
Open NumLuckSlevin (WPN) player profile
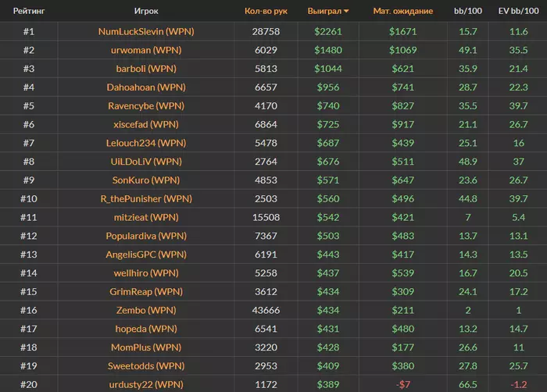pos(146,31)
